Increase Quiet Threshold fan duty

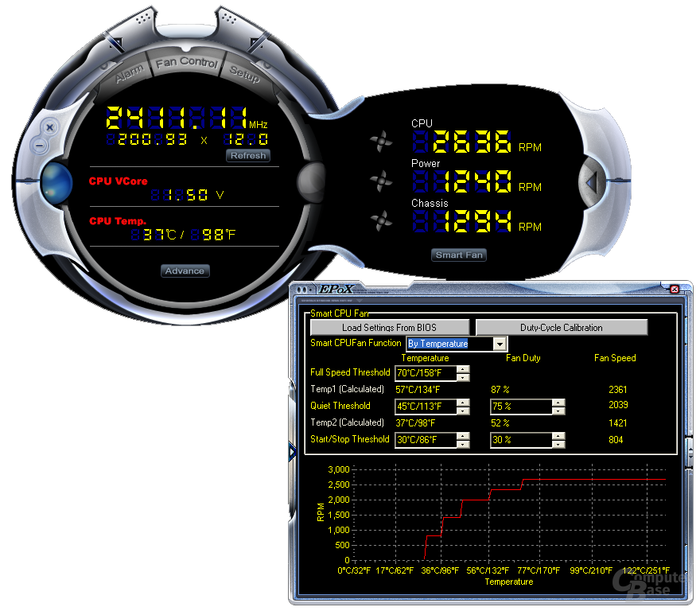(558, 403)
